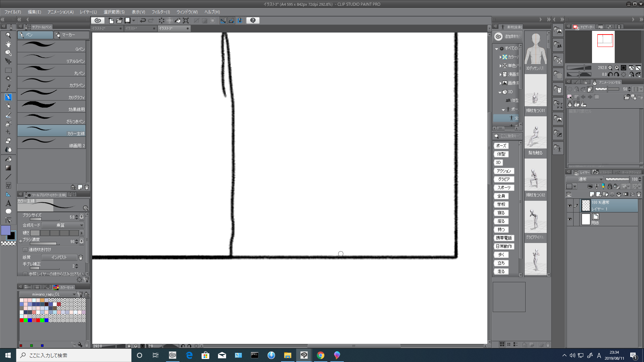Select the magnifier zoom tool
The image size is (644, 362).
[8, 35]
